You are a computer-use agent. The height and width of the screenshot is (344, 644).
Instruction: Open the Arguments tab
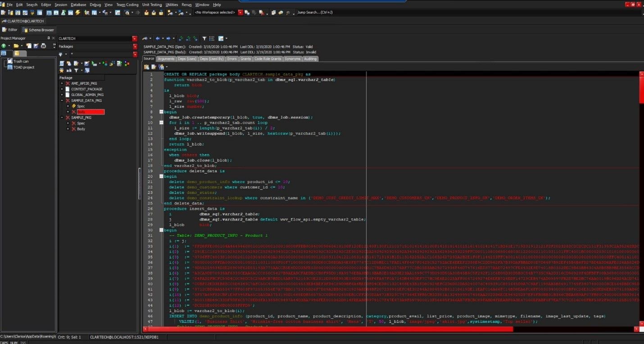166,59
